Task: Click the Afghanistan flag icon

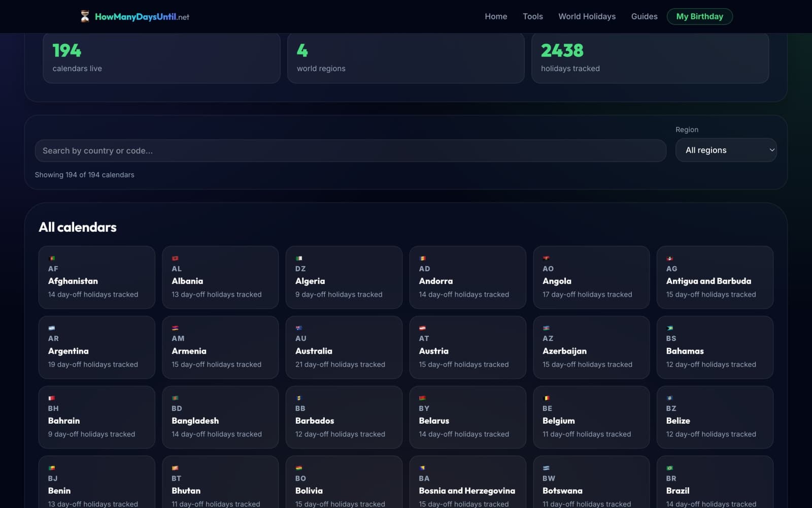Action: [52, 259]
